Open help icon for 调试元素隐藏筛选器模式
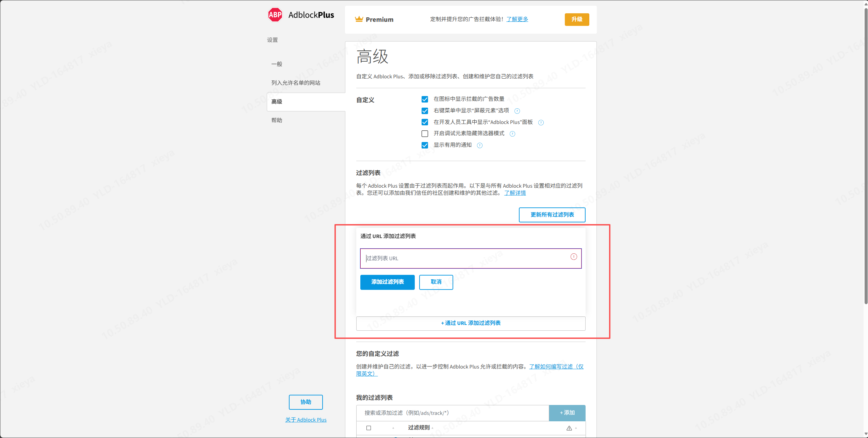This screenshot has width=868, height=438. click(512, 134)
